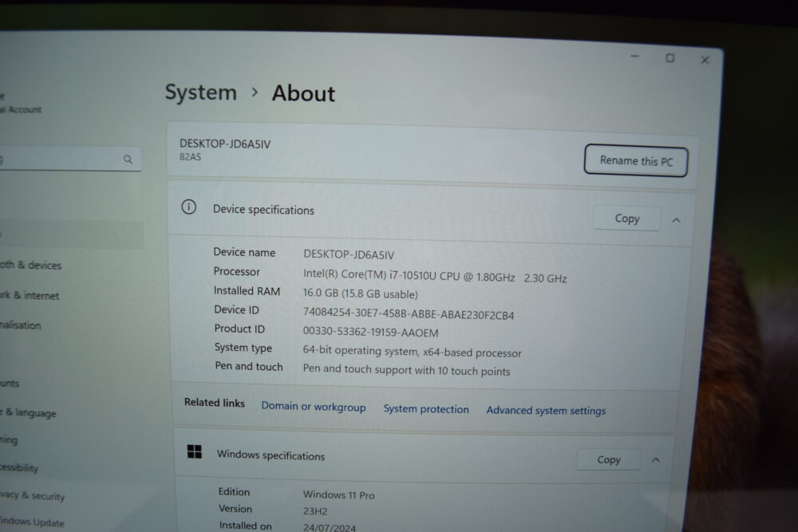Click the About page heading

[303, 93]
